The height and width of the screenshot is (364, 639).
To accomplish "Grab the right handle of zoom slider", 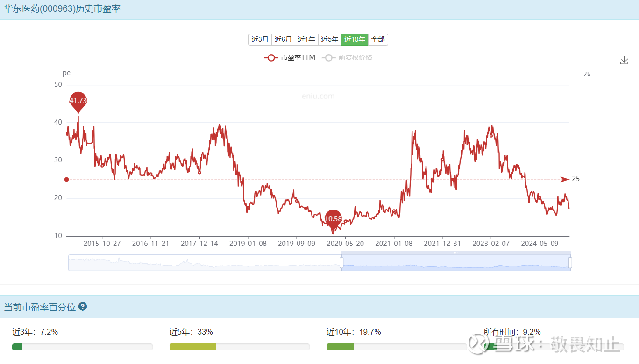I will (x=570, y=263).
